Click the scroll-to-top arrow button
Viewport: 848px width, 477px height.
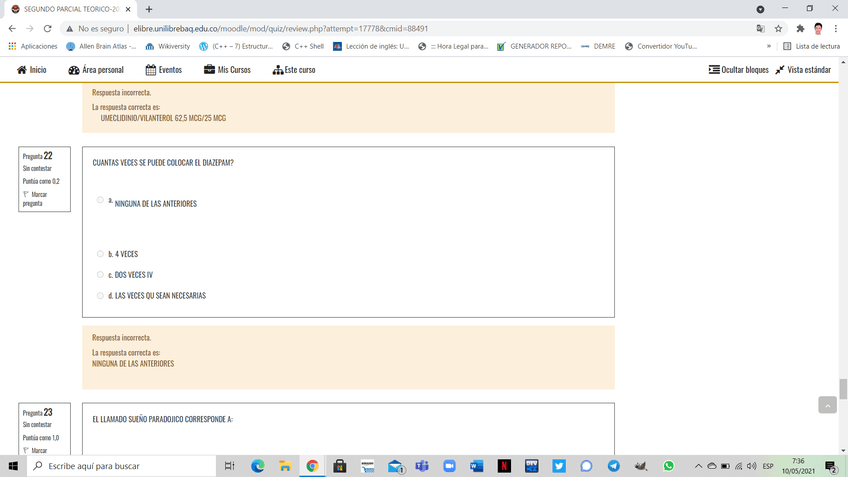click(827, 405)
